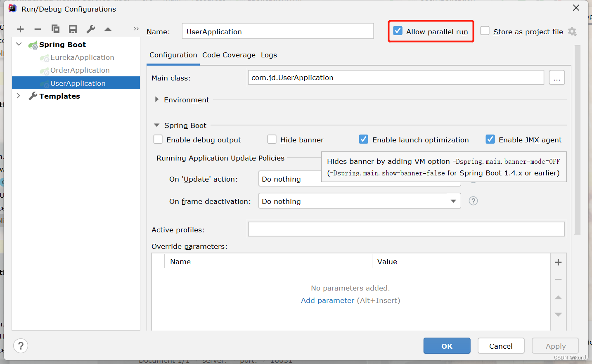
Task: Switch to the Logs tab
Action: [x=269, y=55]
